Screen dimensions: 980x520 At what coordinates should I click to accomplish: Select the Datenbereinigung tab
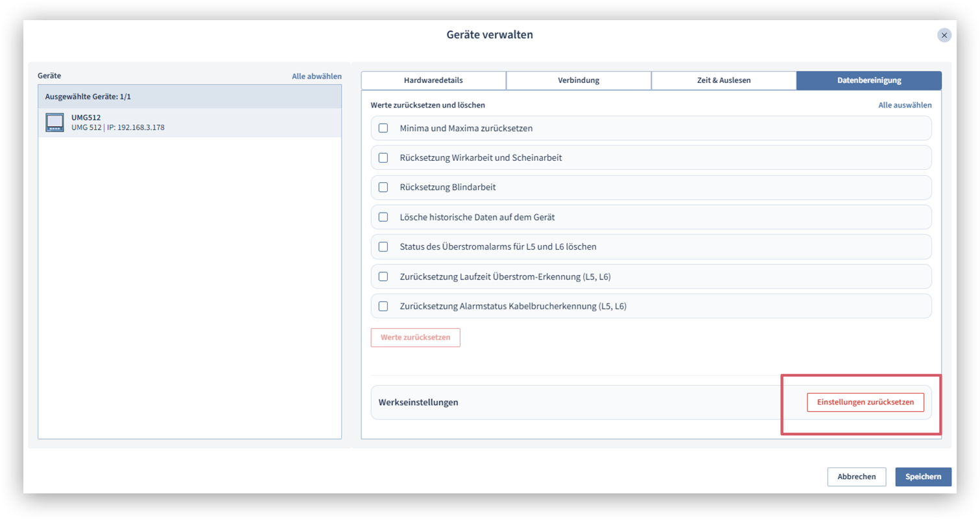[x=869, y=80]
